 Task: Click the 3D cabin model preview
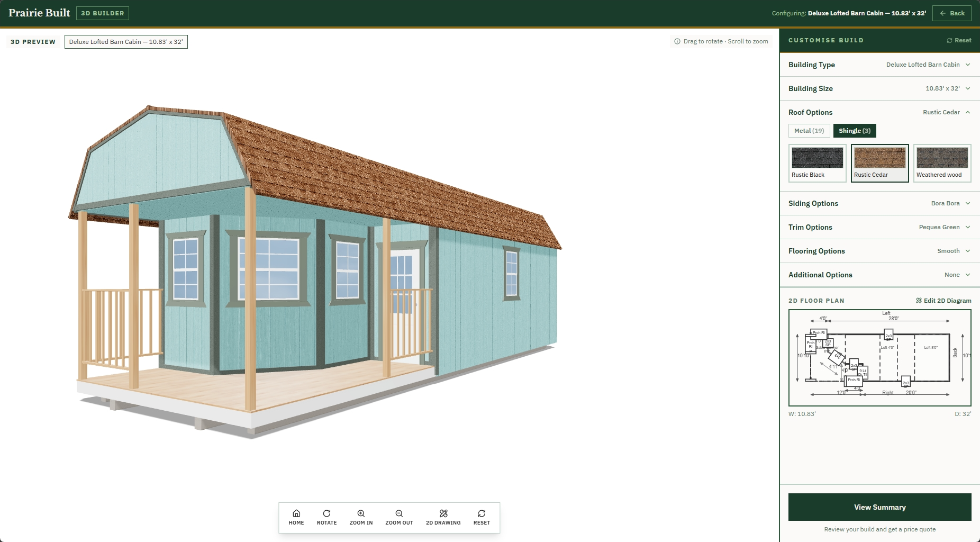coord(315,273)
